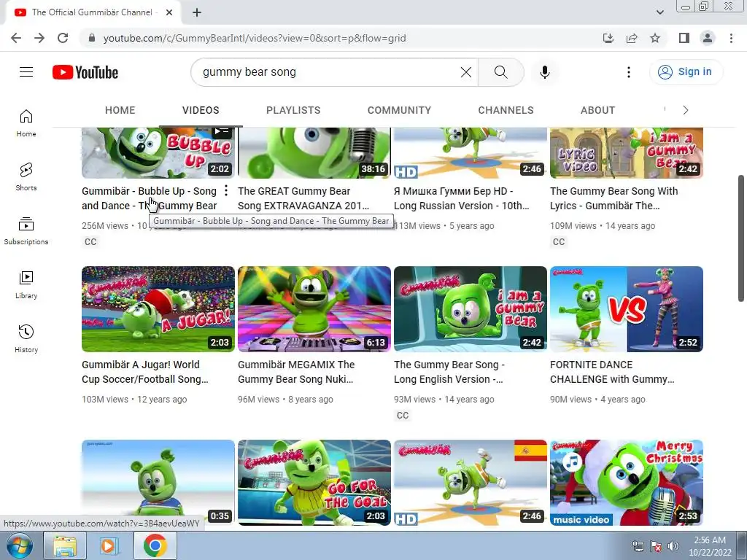Go back in browser

click(16, 38)
